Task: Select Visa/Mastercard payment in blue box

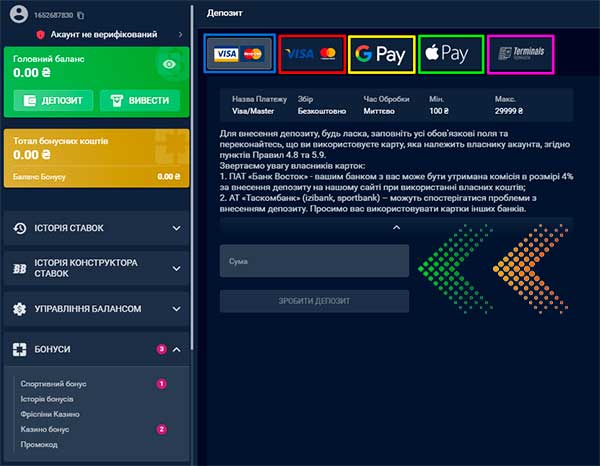Action: pos(240,54)
